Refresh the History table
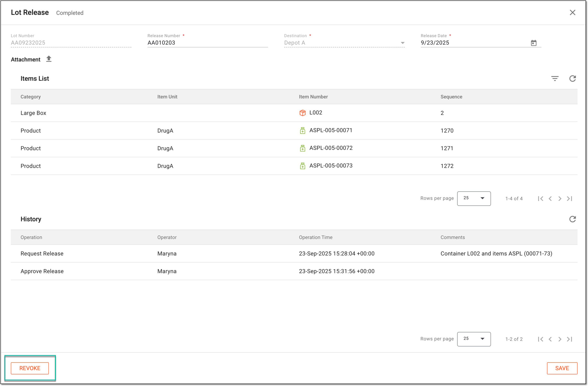The height and width of the screenshot is (386, 588). tap(572, 219)
